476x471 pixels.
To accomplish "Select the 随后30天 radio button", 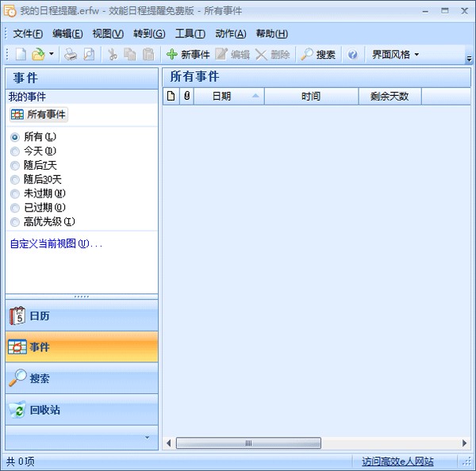I will tap(36, 179).
